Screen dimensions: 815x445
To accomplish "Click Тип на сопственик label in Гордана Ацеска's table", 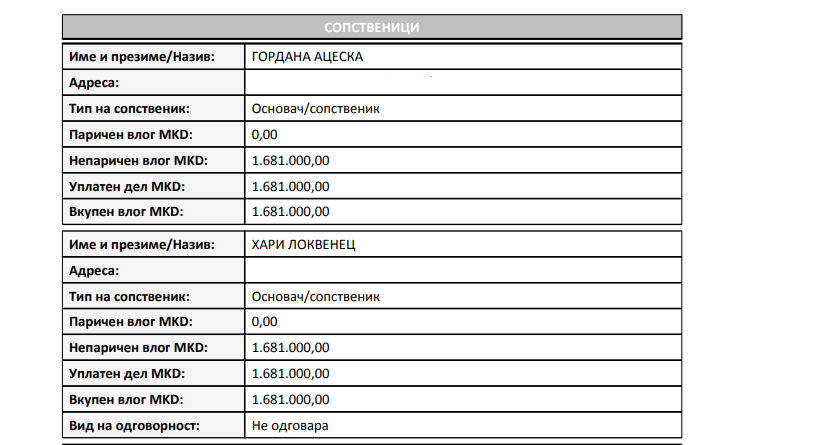I will (130, 108).
